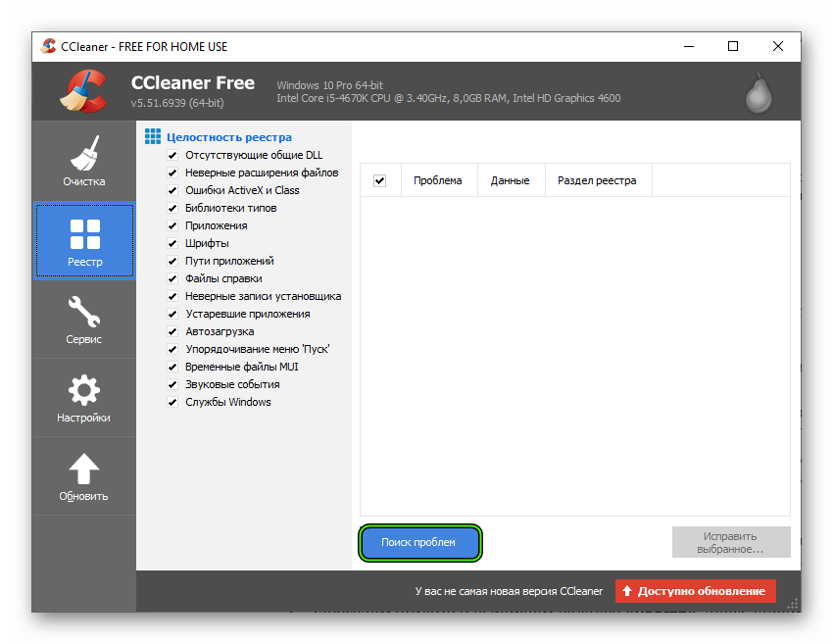Click Исправить выбранное button
Screen dimensions: 833x644
click(x=731, y=542)
